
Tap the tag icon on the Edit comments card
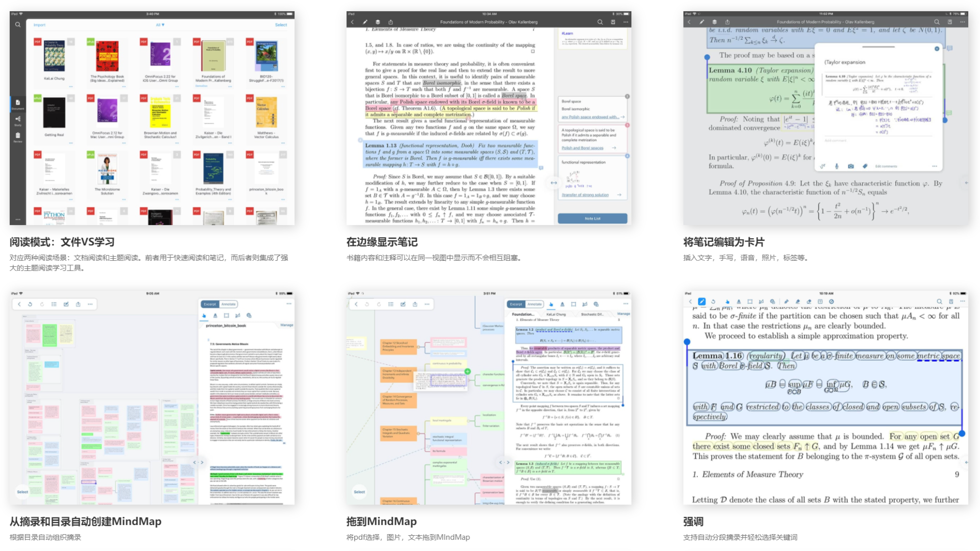[865, 166]
